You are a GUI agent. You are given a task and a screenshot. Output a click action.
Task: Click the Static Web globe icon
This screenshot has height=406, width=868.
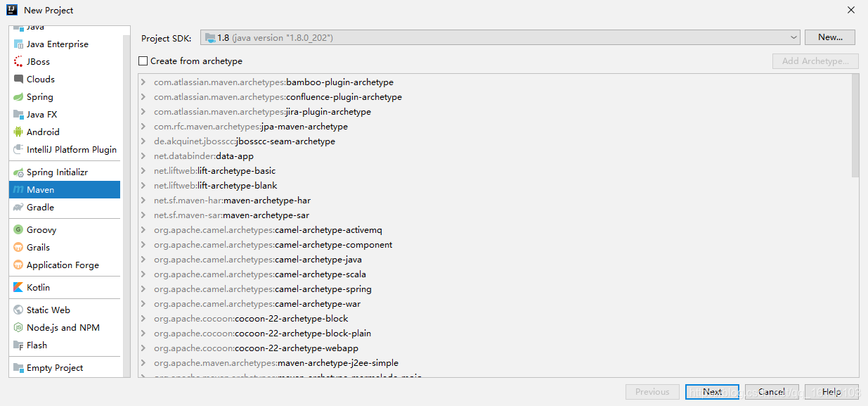click(x=18, y=310)
